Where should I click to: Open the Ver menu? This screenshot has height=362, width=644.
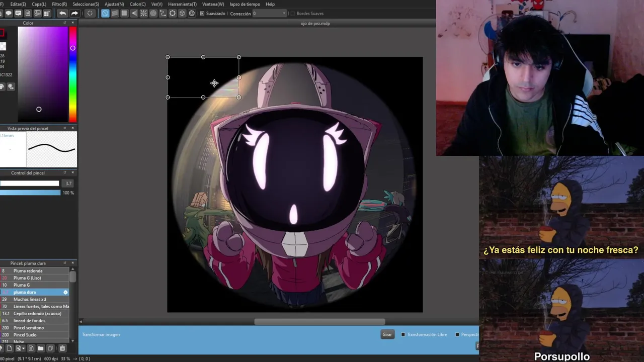click(157, 4)
